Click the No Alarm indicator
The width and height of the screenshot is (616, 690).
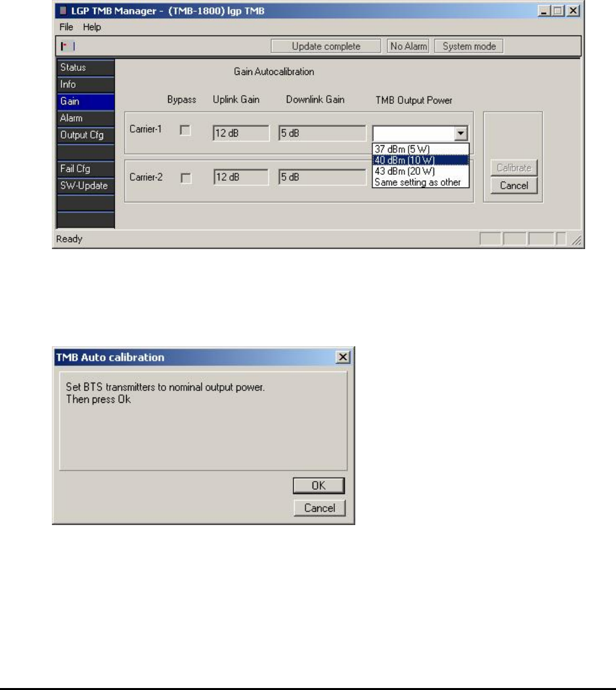(408, 46)
